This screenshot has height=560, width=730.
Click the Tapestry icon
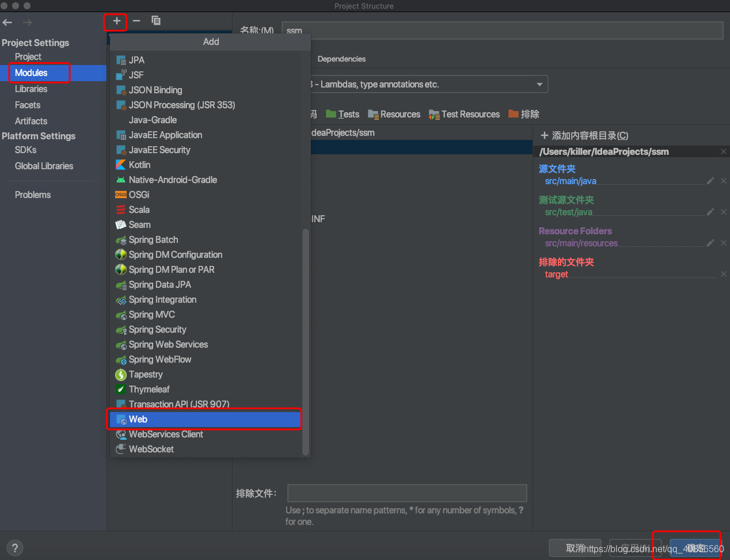pos(121,374)
